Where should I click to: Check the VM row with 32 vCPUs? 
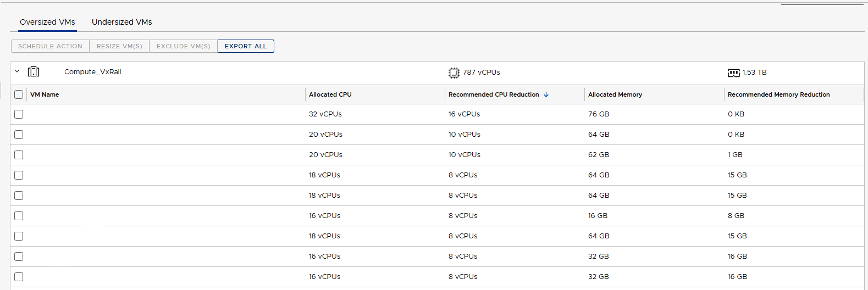click(x=19, y=114)
